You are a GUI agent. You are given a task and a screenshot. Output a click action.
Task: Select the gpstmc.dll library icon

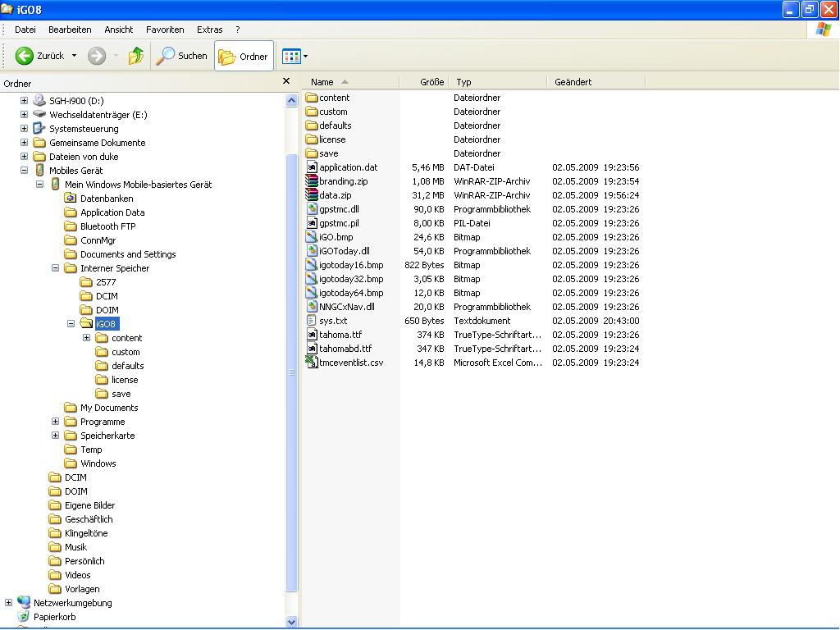[312, 209]
